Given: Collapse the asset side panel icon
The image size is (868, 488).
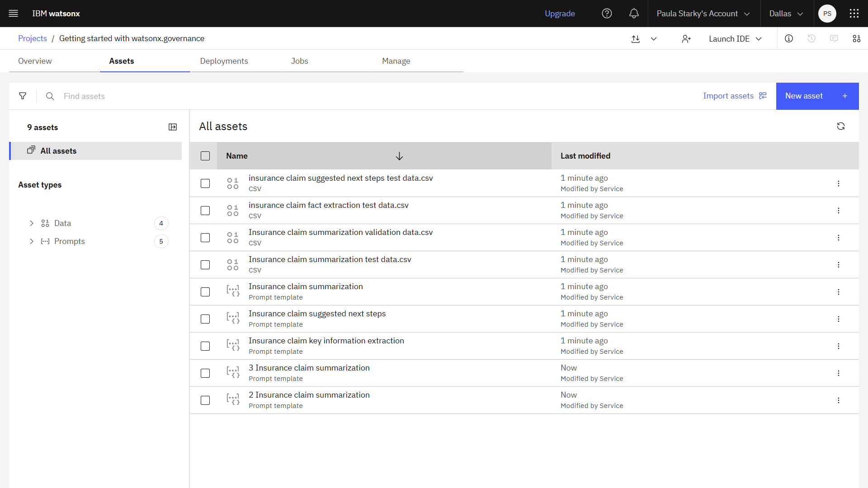Looking at the screenshot, I should pos(173,127).
